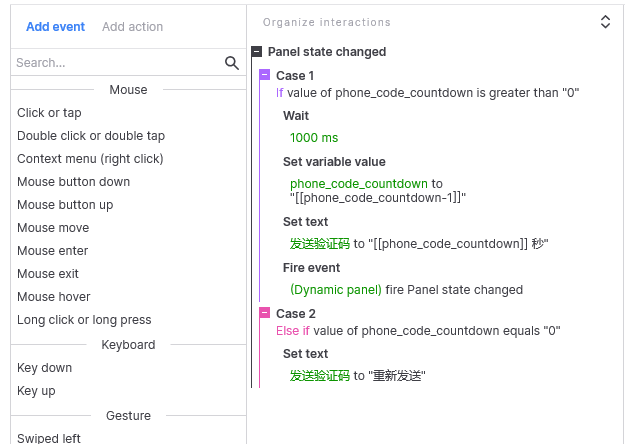
Task: Collapse the Panel state changed event
Action: [258, 52]
